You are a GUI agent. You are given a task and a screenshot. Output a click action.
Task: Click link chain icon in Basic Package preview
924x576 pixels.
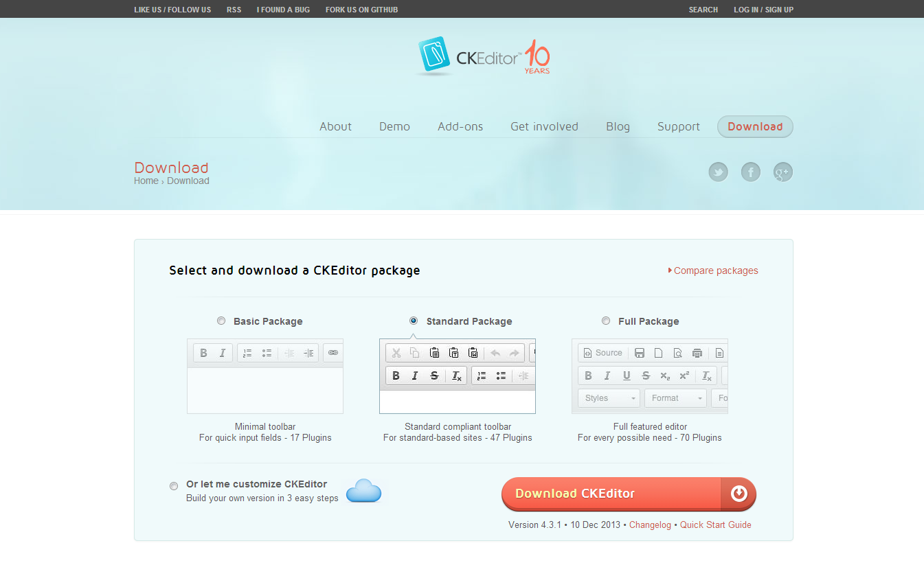[333, 353]
